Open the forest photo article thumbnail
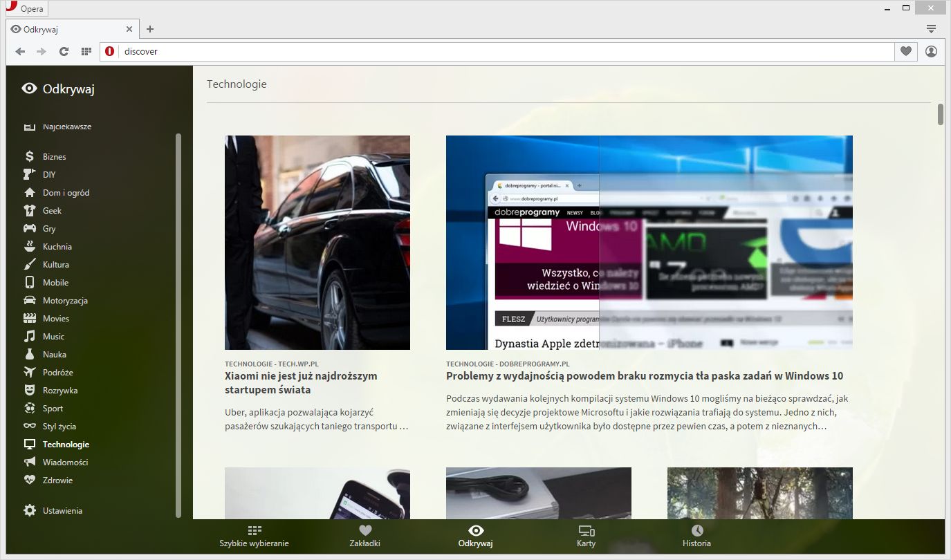Screen dimensions: 951x560 760,493
